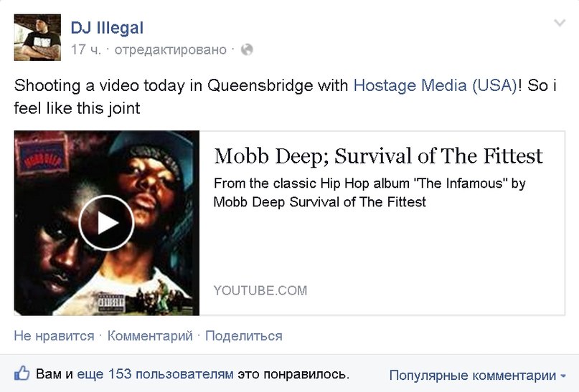The image size is (579, 392).
Task: Click the globe public privacy icon
Action: point(247,49)
